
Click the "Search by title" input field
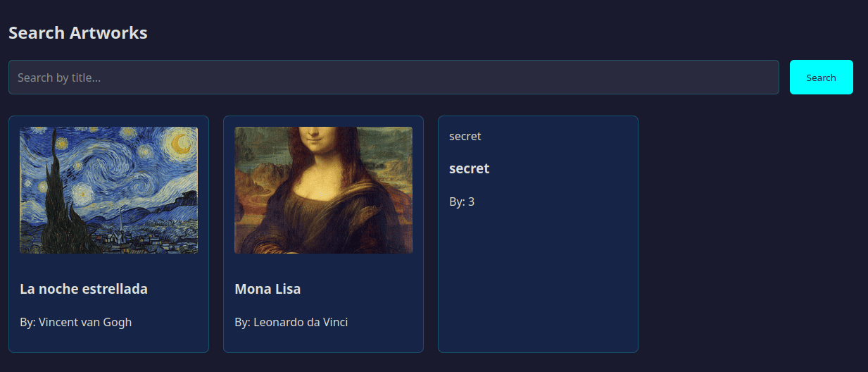(393, 77)
